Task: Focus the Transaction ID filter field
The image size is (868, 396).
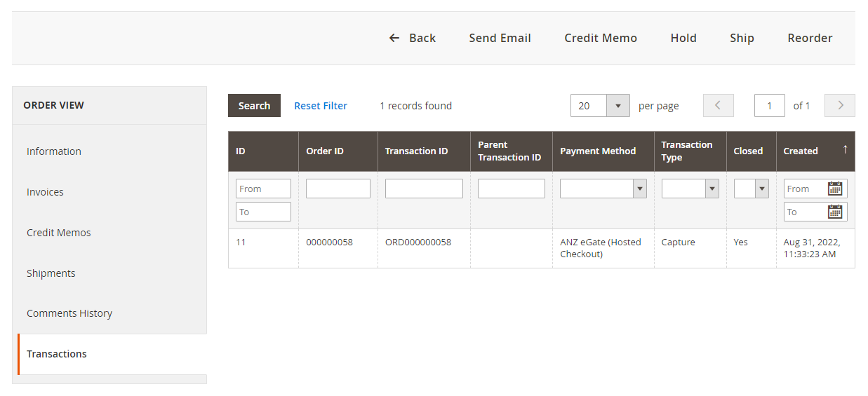Action: tap(424, 189)
